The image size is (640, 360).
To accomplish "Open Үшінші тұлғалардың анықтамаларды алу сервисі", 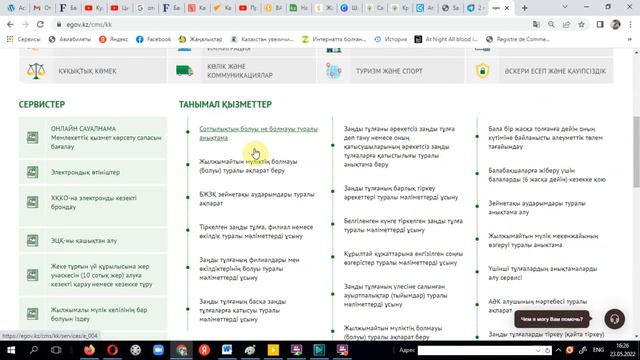I will (542, 273).
